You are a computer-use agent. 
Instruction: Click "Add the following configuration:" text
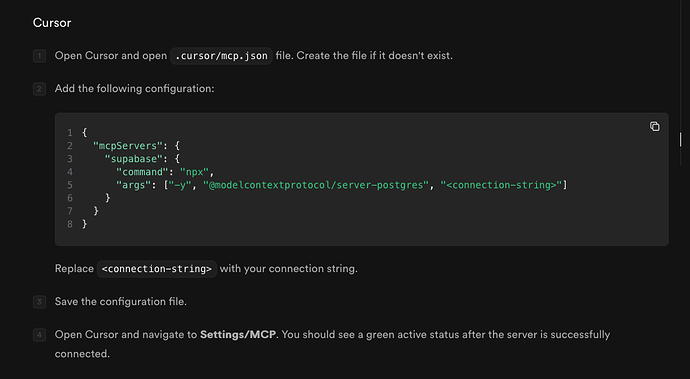pyautogui.click(x=134, y=89)
